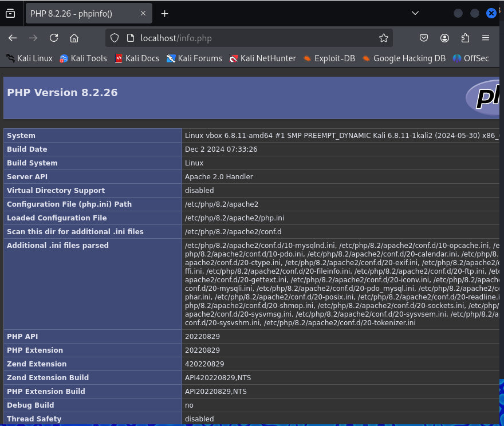Click the PHP Version 8.2.26 heading

click(x=62, y=93)
